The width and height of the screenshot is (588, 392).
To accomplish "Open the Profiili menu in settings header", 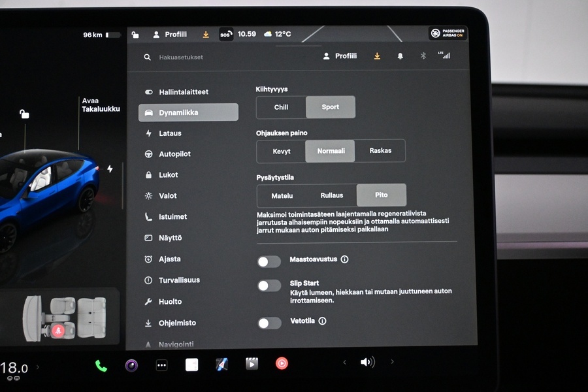I will [340, 56].
